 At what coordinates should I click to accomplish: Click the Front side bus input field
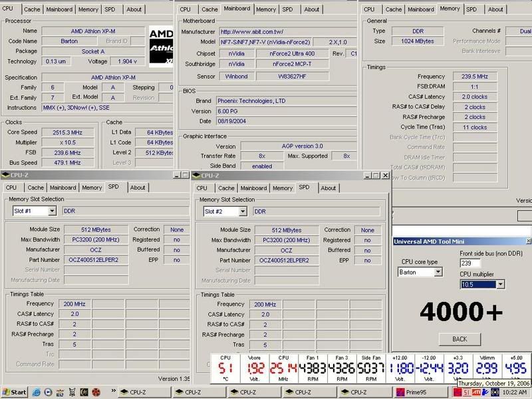coord(471,263)
